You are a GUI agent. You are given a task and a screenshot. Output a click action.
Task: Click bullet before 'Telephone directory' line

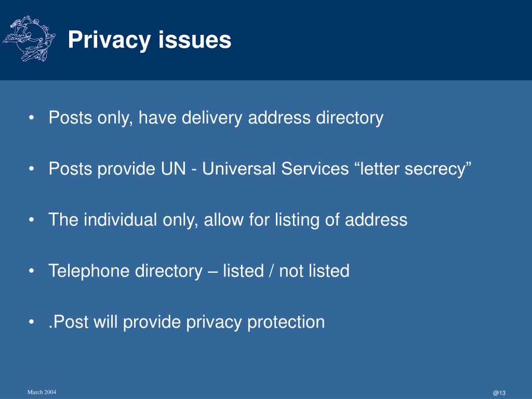point(32,271)
